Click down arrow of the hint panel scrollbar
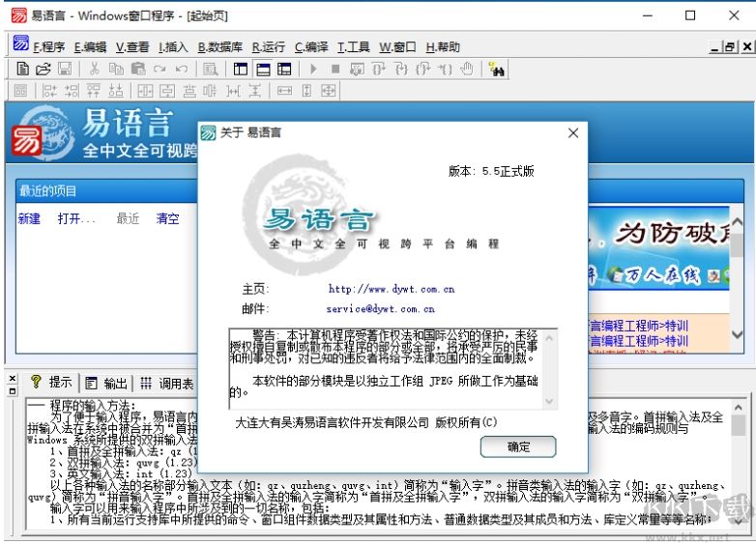756x544 pixels. pos(739,521)
